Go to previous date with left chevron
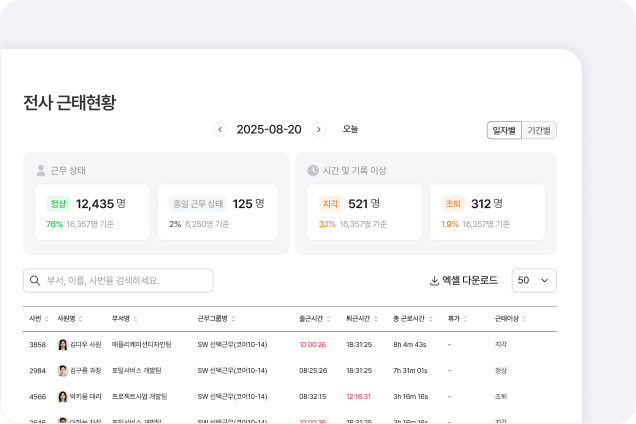This screenshot has width=636, height=424. coord(220,129)
